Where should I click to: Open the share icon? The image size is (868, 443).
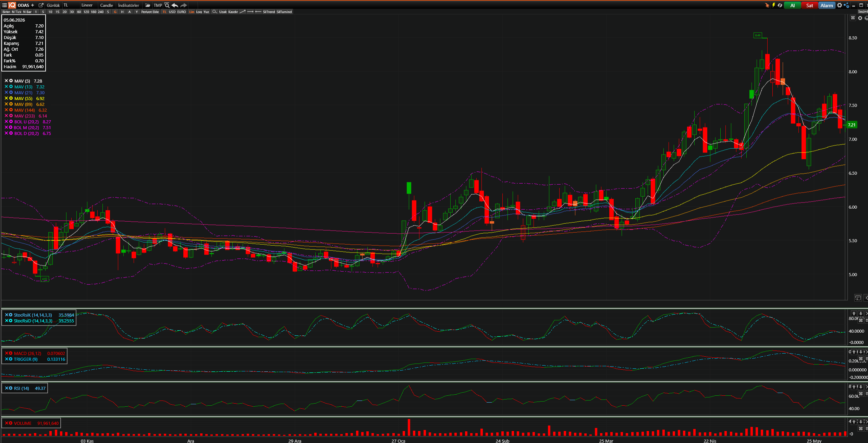(x=846, y=5)
